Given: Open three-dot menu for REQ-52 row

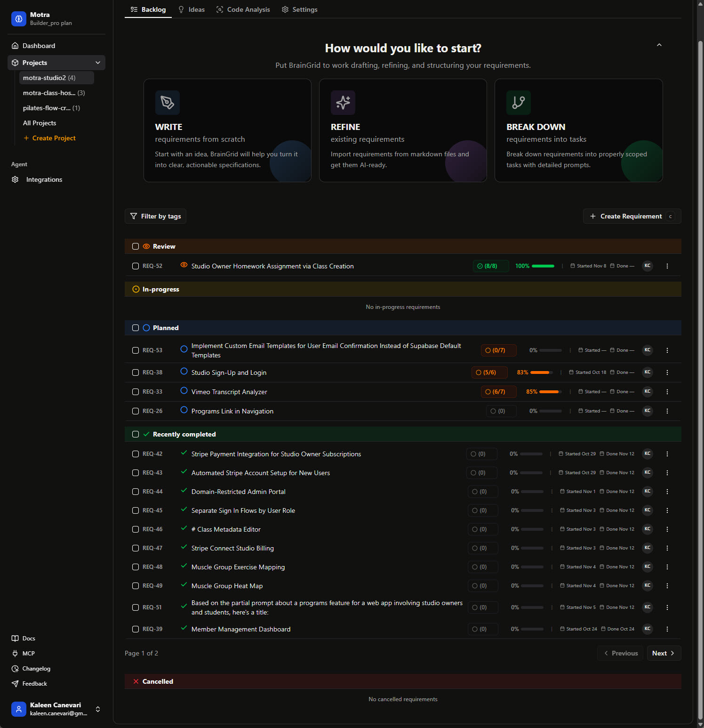Looking at the screenshot, I should 667,266.
